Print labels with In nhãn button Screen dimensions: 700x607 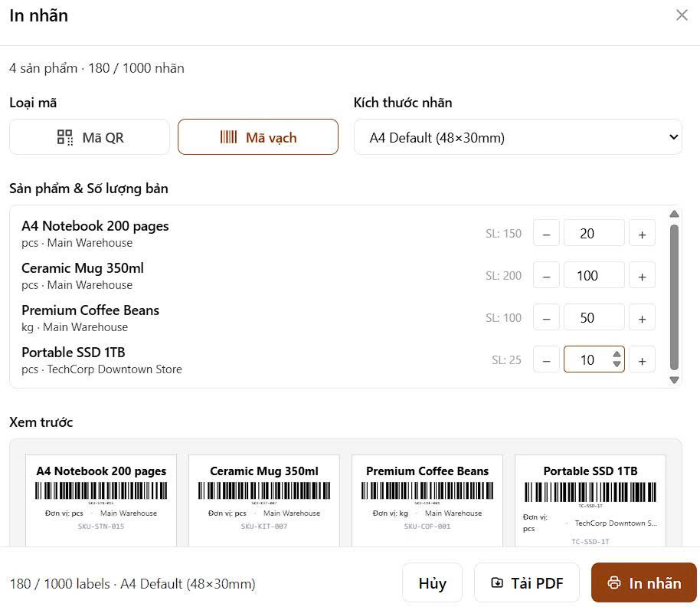coord(644,582)
